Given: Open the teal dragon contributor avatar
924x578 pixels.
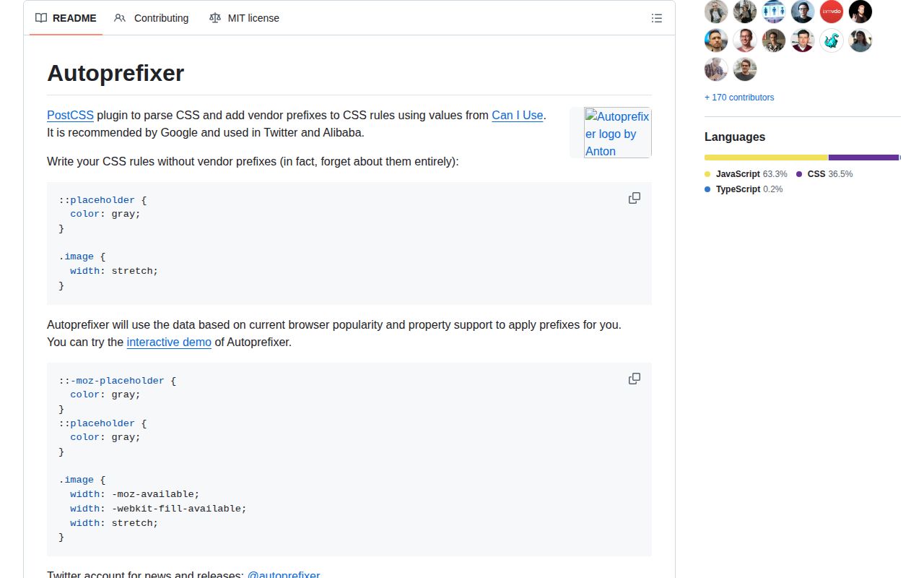Looking at the screenshot, I should [x=832, y=40].
